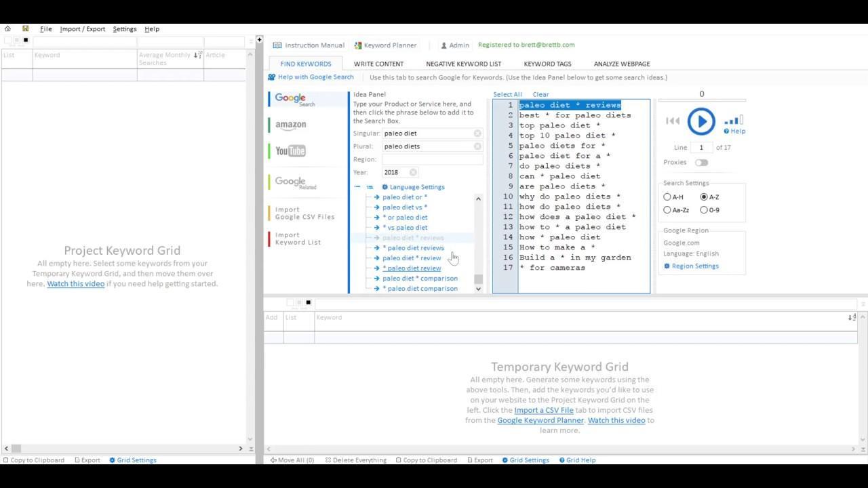Click the rewind to first line button

click(672, 121)
